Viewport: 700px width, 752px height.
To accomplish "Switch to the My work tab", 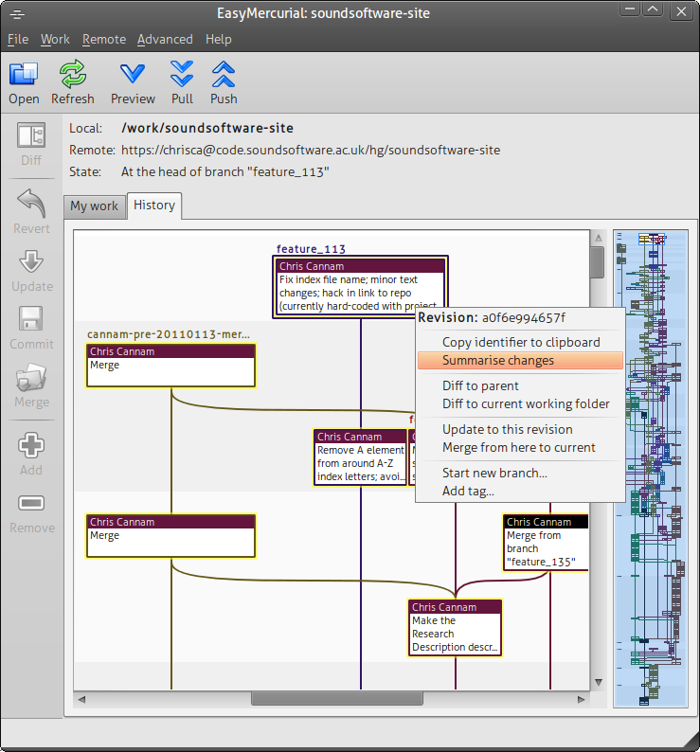I will (x=94, y=206).
